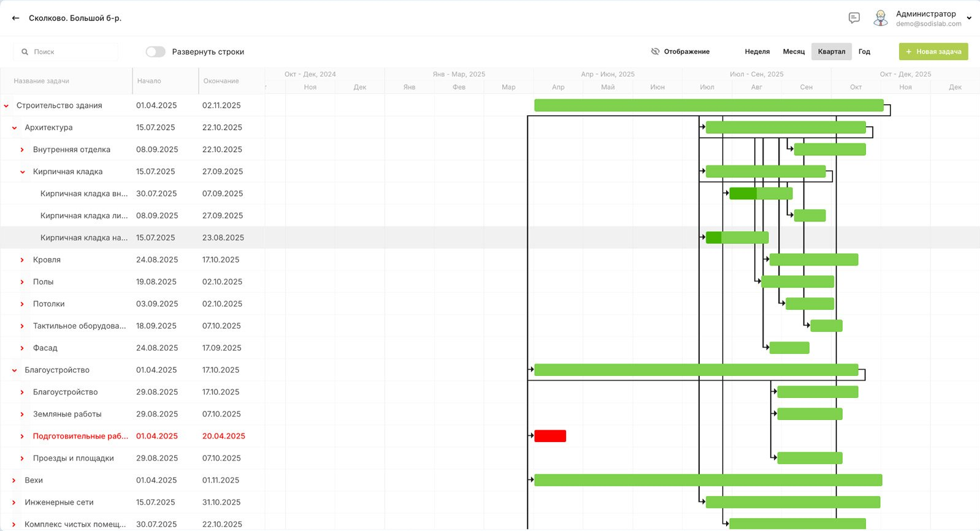
Task: Collapse the Кирпичная кладка group
Action: 22,172
